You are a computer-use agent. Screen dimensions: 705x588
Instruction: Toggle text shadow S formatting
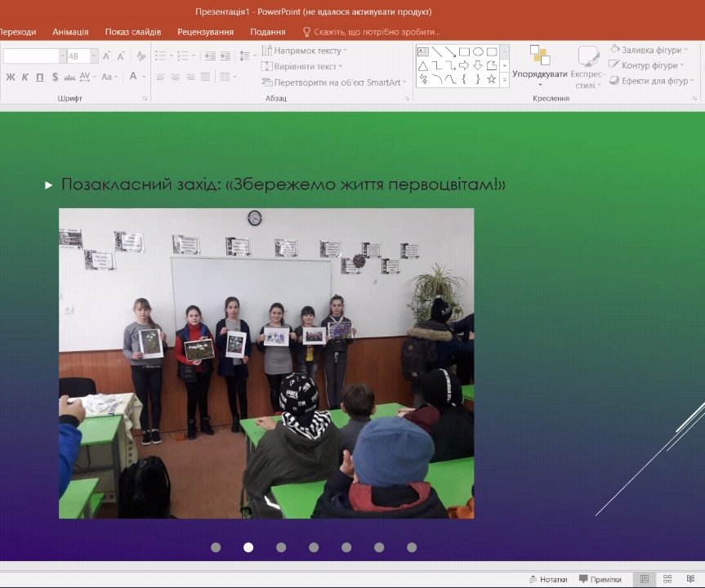[x=55, y=77]
